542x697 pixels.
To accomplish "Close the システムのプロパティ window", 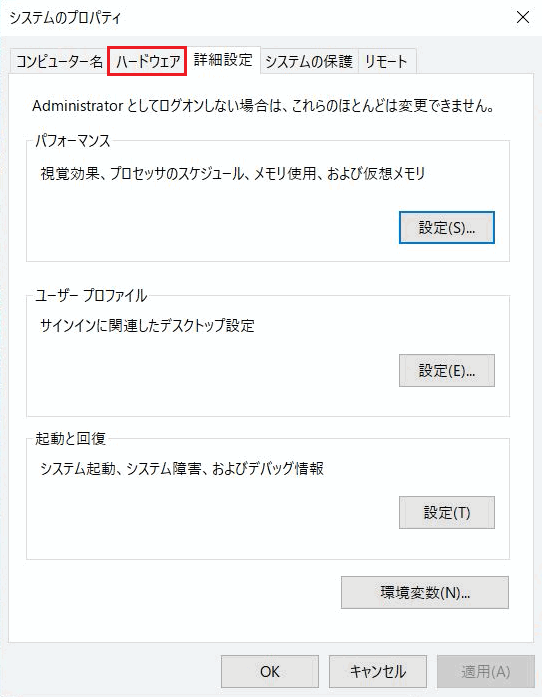I will [x=523, y=17].
